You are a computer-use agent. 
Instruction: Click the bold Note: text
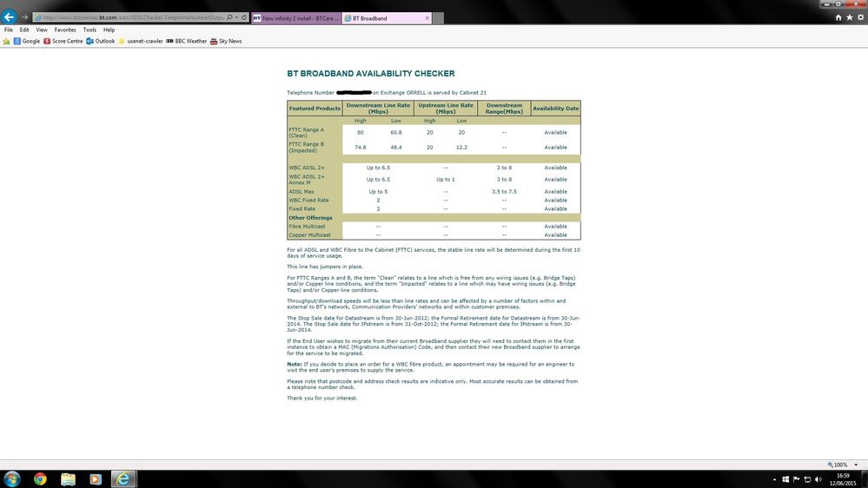pos(294,365)
